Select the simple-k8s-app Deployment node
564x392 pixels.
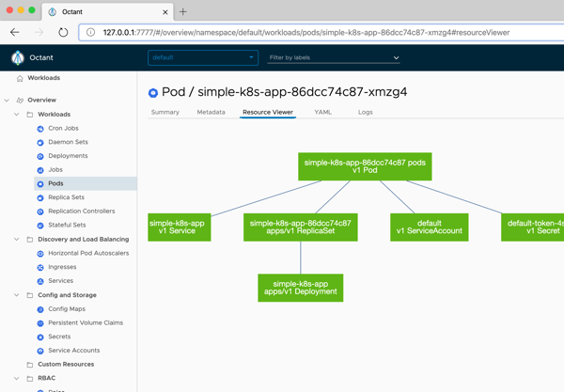(300, 288)
